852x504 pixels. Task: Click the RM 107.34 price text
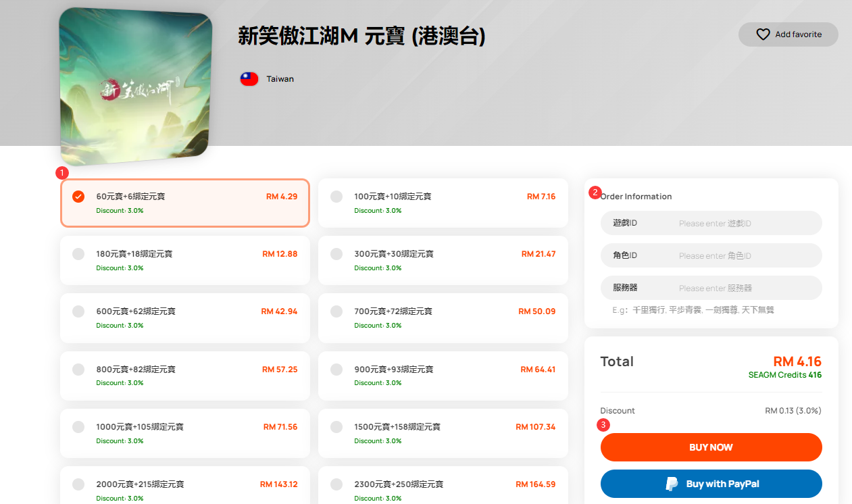536,427
